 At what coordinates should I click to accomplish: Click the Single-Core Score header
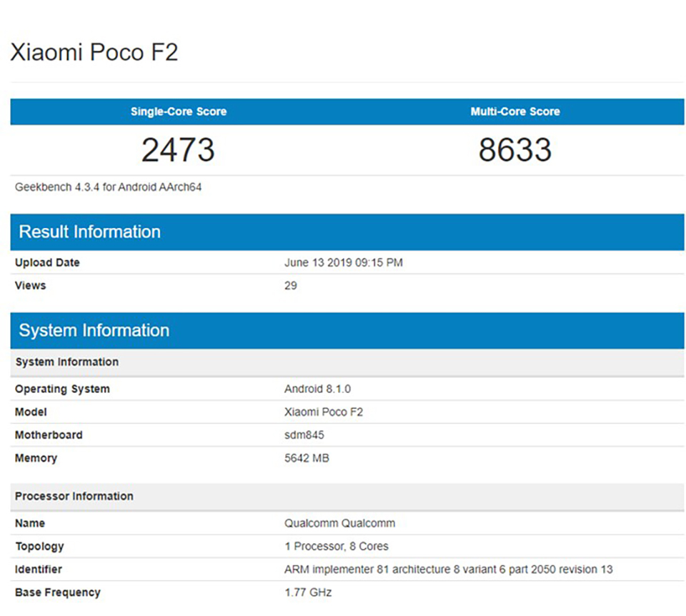(179, 111)
